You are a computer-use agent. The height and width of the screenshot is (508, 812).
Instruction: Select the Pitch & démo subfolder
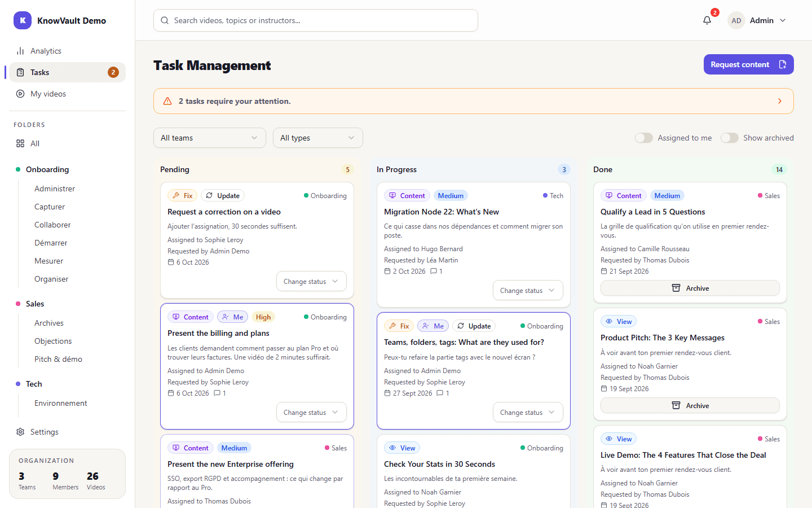tap(58, 359)
